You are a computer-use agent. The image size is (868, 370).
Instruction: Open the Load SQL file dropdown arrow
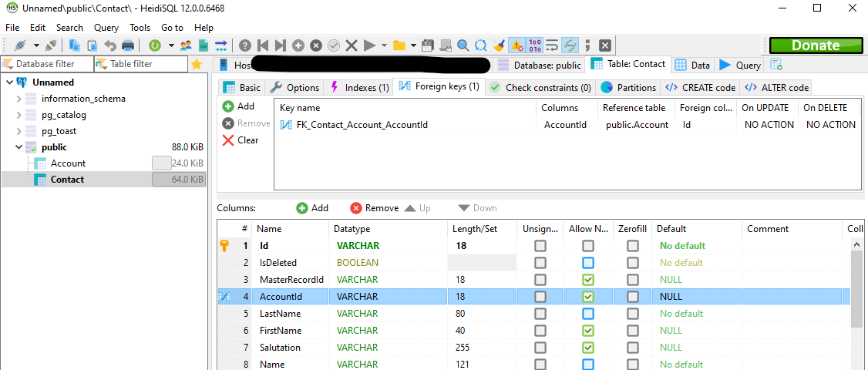click(413, 45)
